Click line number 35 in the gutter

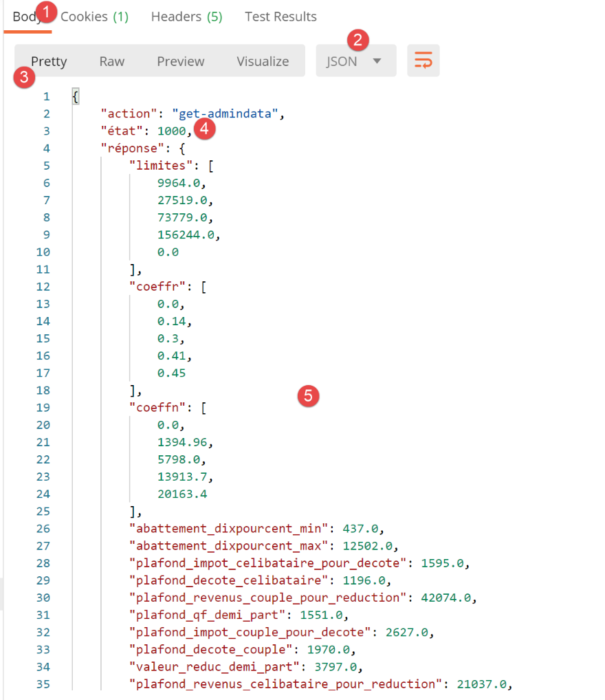[x=43, y=683]
